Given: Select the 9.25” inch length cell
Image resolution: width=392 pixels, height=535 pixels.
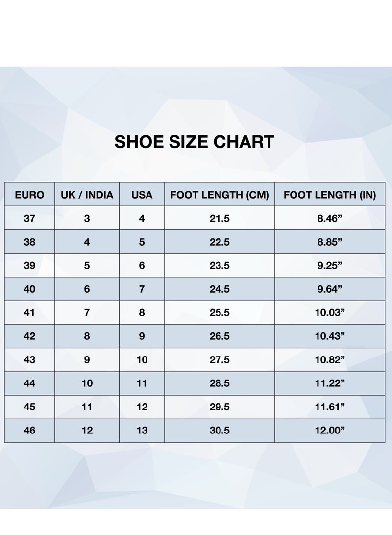Looking at the screenshot, I should coord(330,265).
